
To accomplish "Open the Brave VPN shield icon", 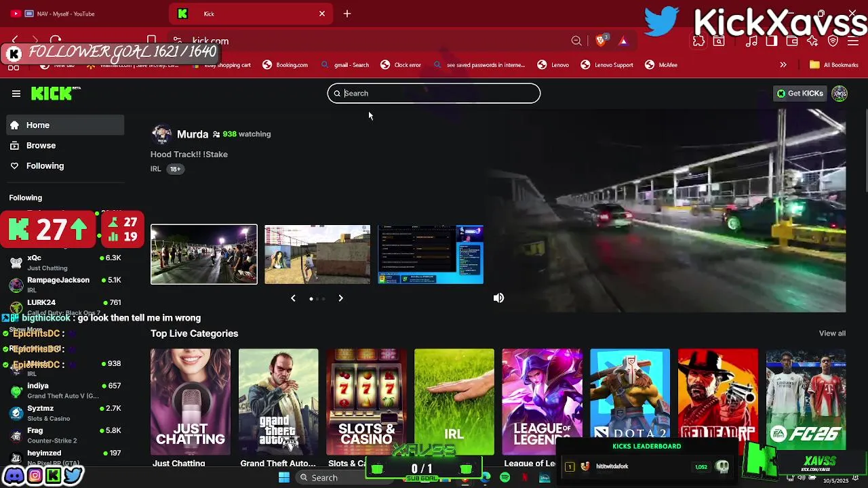I will [x=833, y=41].
